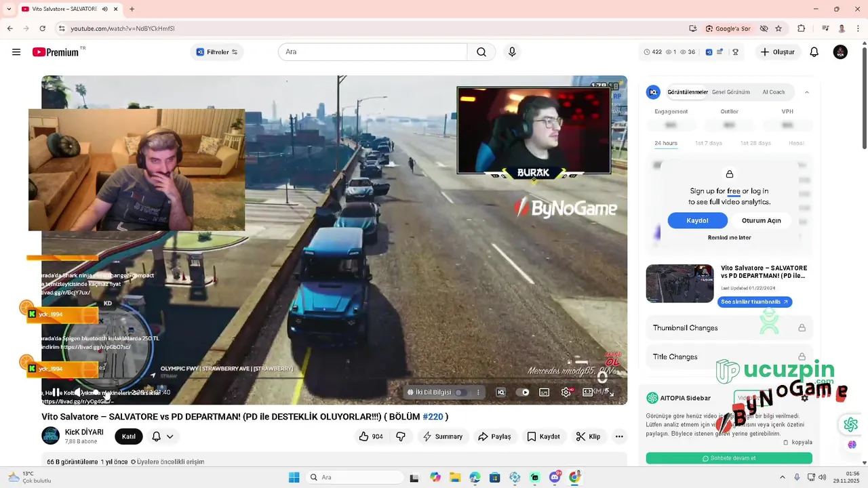This screenshot has width=868, height=488.
Task: Expand Thumbnail Changes section
Action: click(x=730, y=328)
